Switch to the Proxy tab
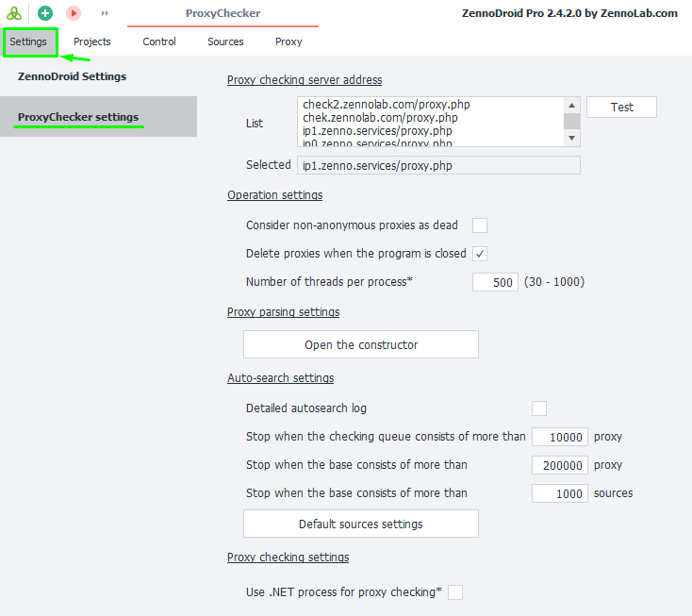This screenshot has width=692, height=616. point(288,42)
